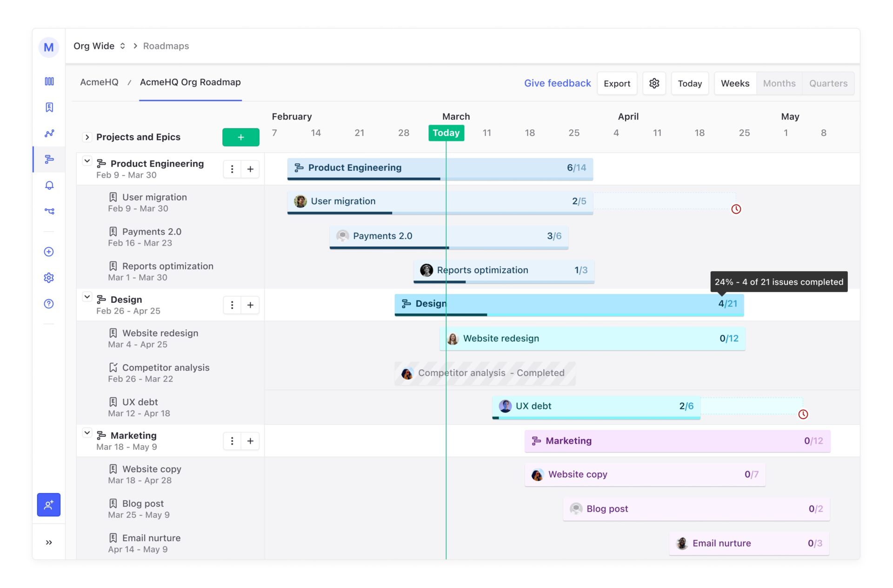Image resolution: width=893 pixels, height=588 pixels.
Task: Open the Roadmaps breadcrumb menu item
Action: (166, 46)
